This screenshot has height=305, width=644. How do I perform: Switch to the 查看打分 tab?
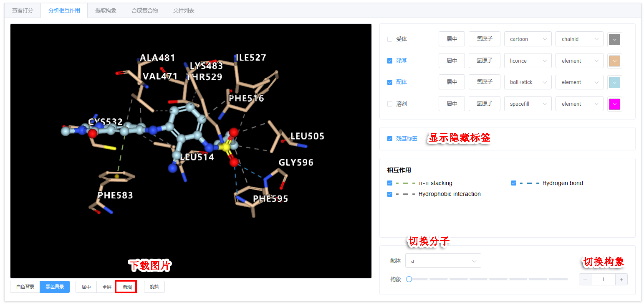coord(23,10)
